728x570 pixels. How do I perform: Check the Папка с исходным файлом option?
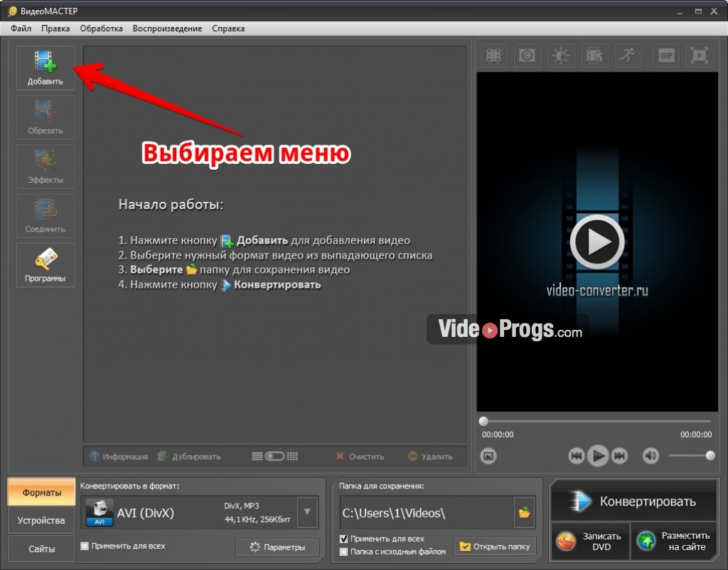point(343,552)
